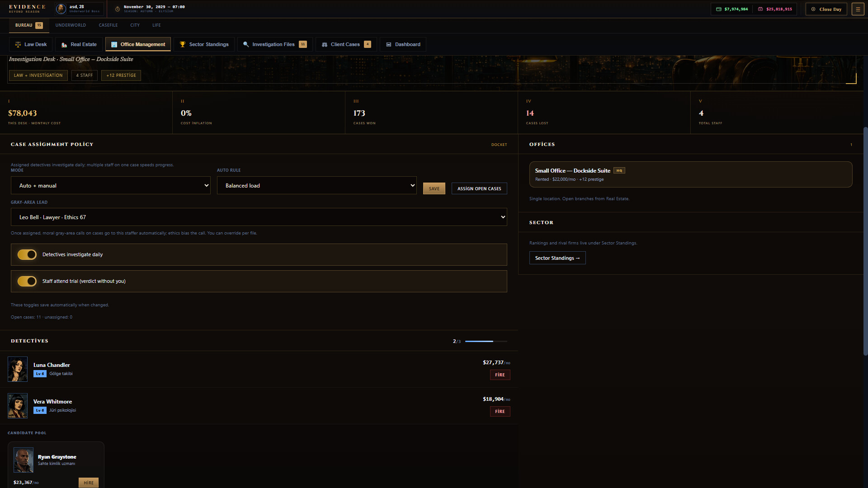The height and width of the screenshot is (488, 868).
Task: Toggle Detectives investigate daily switch
Action: pos(27,255)
